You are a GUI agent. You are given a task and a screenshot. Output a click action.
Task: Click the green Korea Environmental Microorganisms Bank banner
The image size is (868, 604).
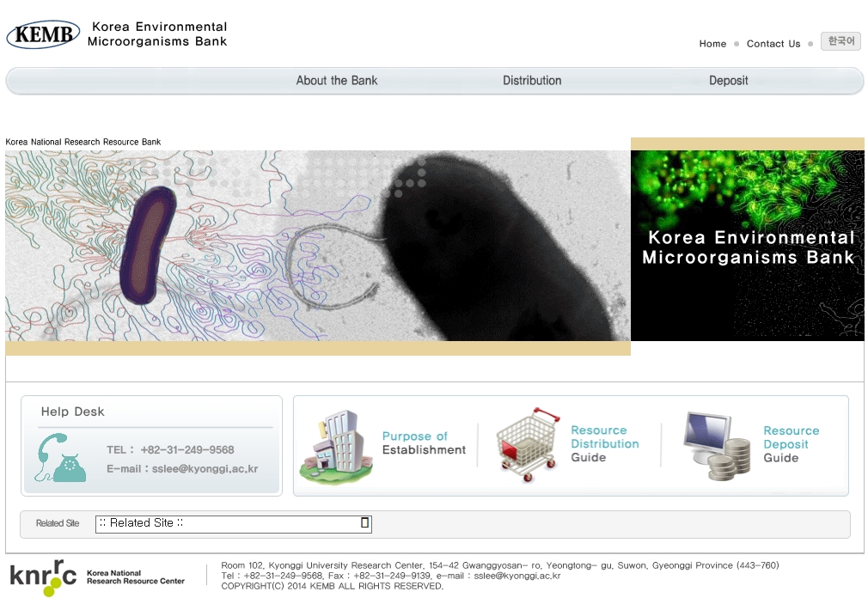748,246
